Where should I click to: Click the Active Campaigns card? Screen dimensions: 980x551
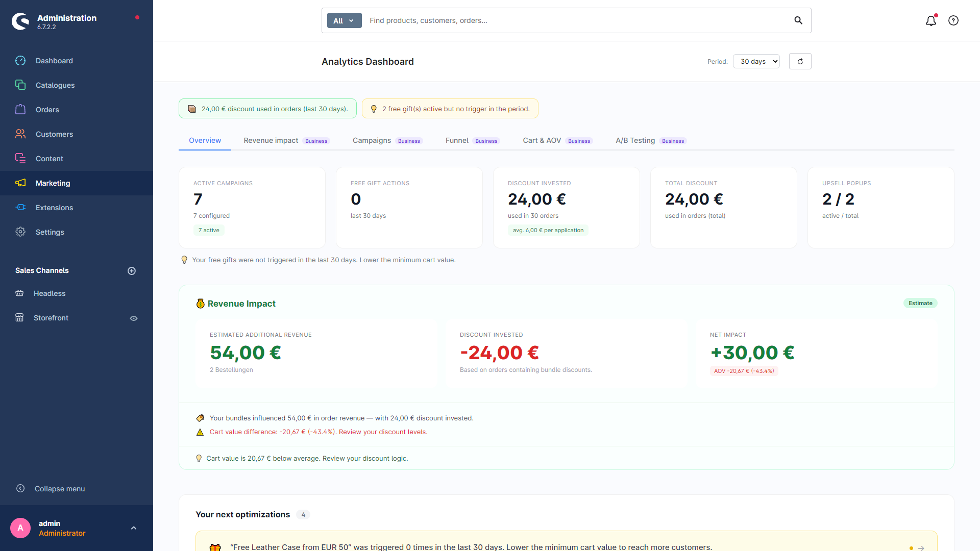(252, 208)
